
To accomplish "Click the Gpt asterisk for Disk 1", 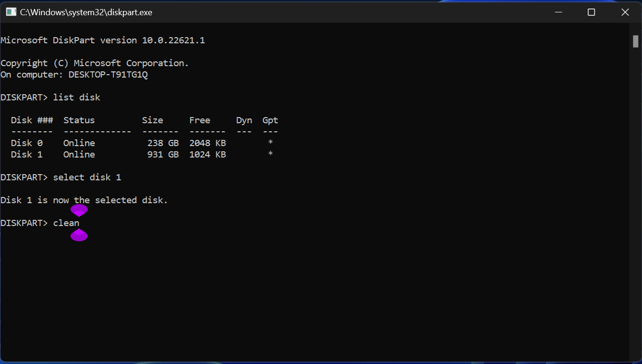I will 271,154.
